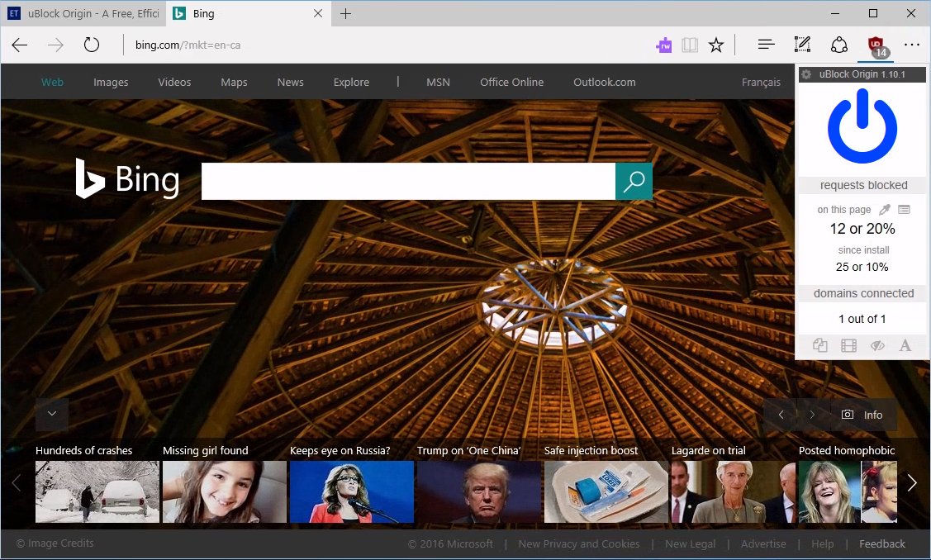
Task: Open Lagarde on trial story
Action: tap(734, 491)
